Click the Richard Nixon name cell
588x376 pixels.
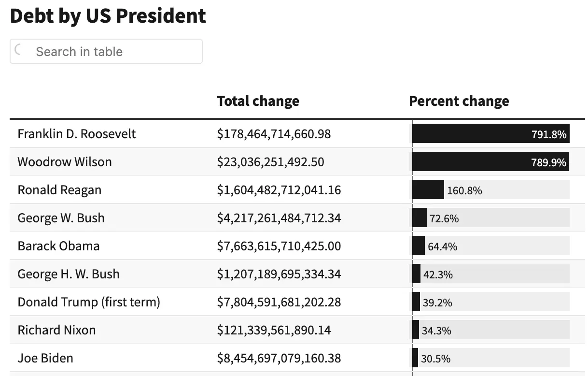coord(56,330)
